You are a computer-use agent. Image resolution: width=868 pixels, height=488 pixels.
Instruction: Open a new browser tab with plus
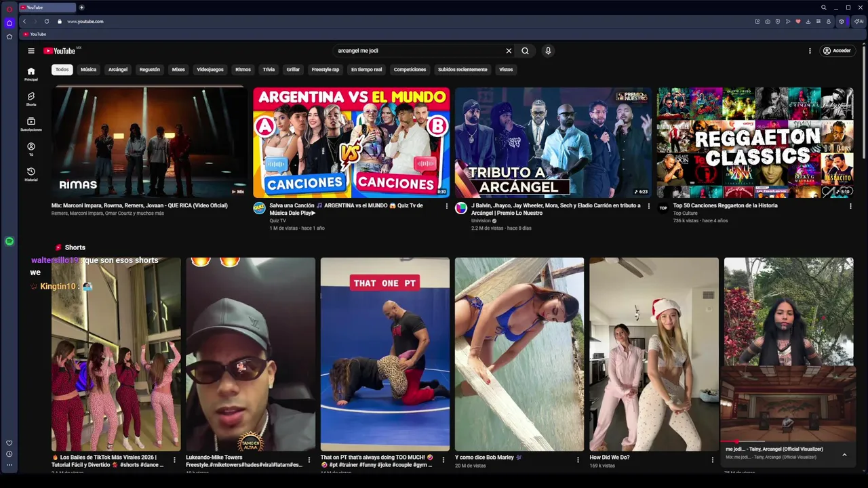coord(82,7)
